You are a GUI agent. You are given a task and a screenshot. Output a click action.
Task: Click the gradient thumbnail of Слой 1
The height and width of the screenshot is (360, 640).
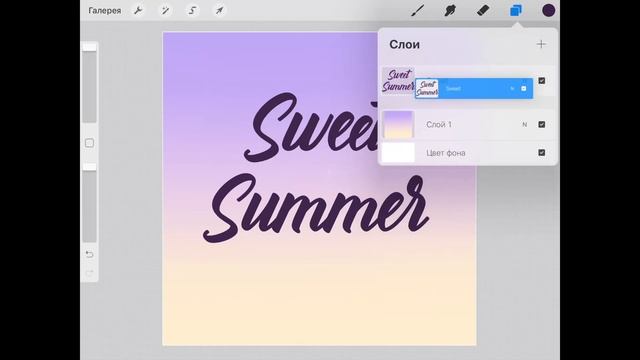(398, 124)
